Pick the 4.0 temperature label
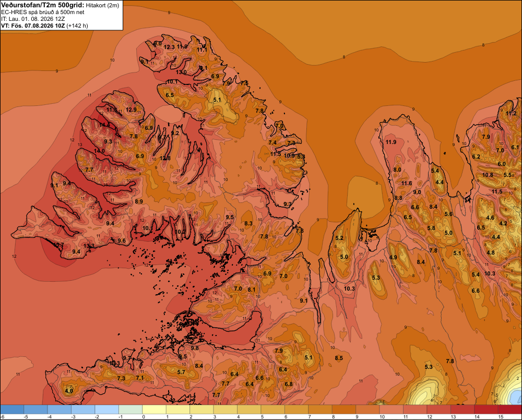 (69, 391)
